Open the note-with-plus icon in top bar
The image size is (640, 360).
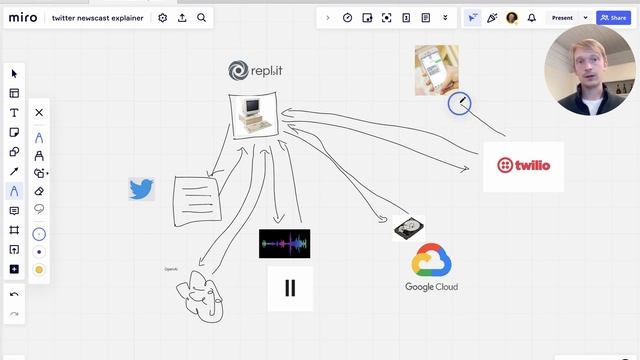[x=367, y=18]
